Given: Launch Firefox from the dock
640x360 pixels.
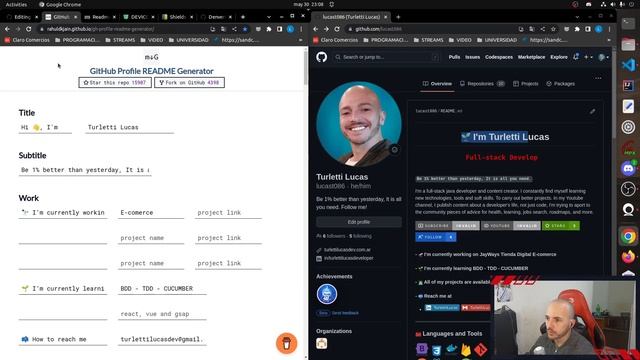Looking at the screenshot, I should 628,257.
